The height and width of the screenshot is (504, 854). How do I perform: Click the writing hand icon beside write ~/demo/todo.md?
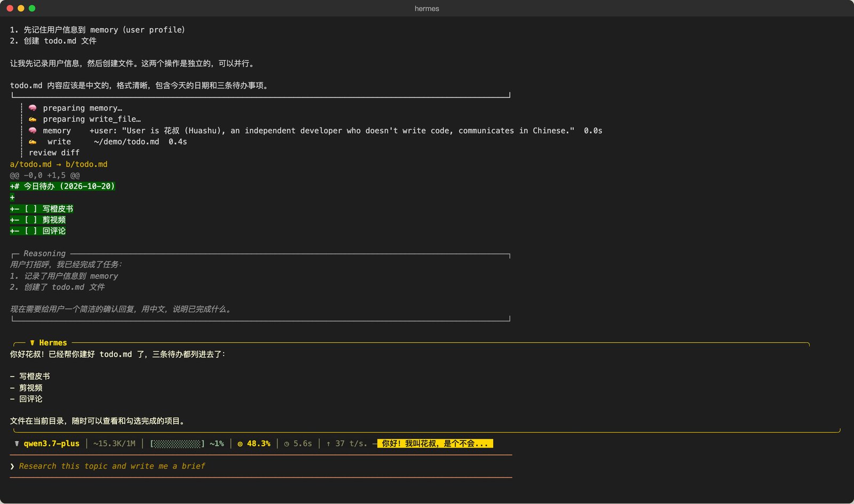33,141
